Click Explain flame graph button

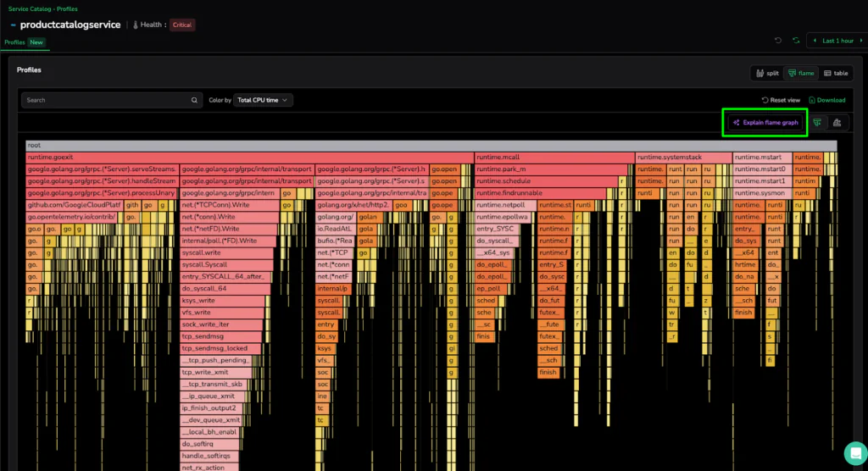point(765,123)
